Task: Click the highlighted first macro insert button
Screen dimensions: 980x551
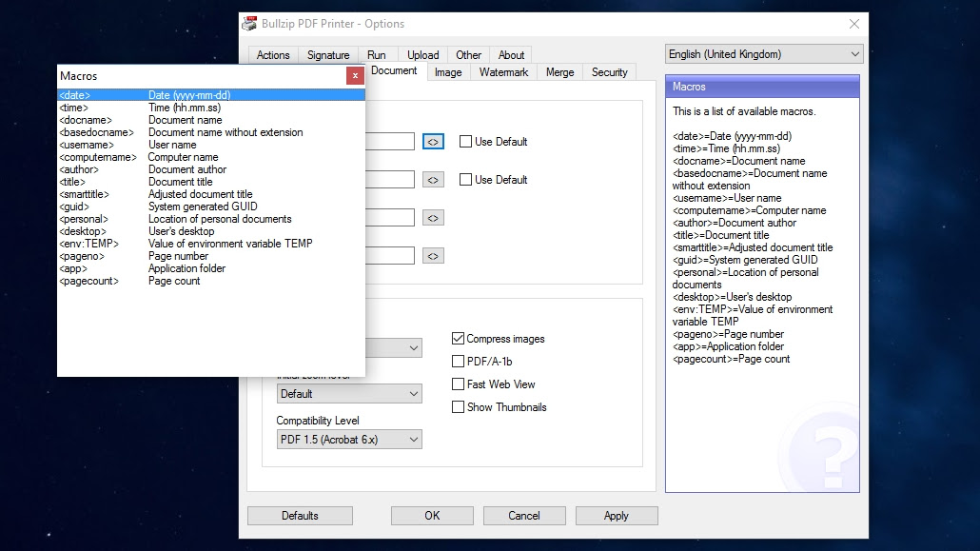Action: [x=433, y=142]
